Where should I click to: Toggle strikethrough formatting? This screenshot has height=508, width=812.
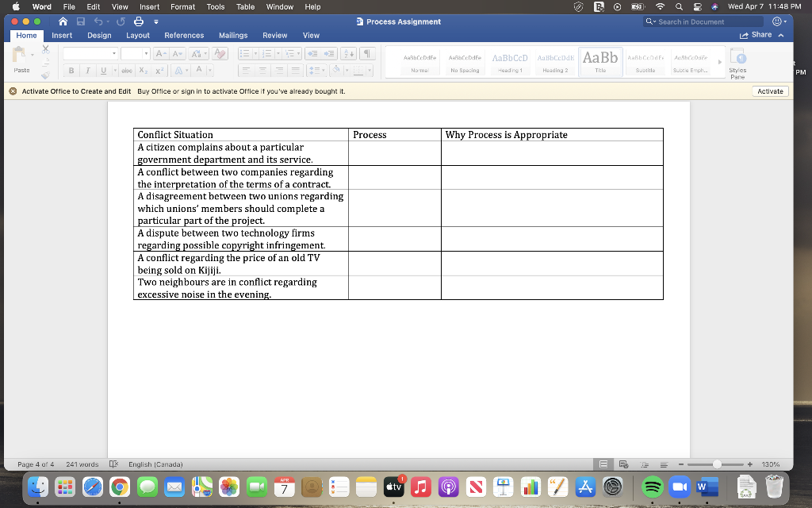[x=126, y=71]
